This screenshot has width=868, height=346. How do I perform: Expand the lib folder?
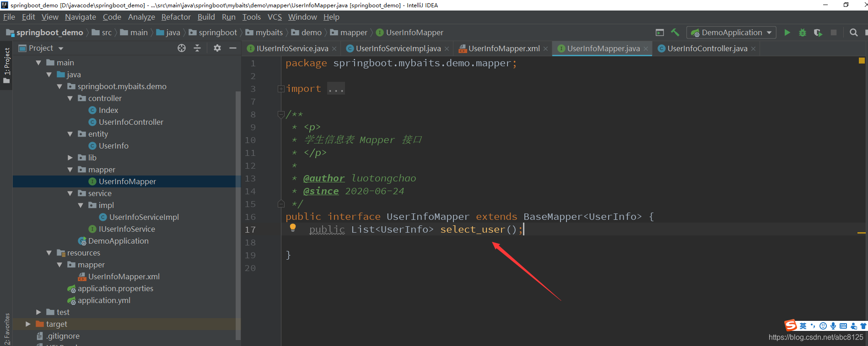coord(70,158)
